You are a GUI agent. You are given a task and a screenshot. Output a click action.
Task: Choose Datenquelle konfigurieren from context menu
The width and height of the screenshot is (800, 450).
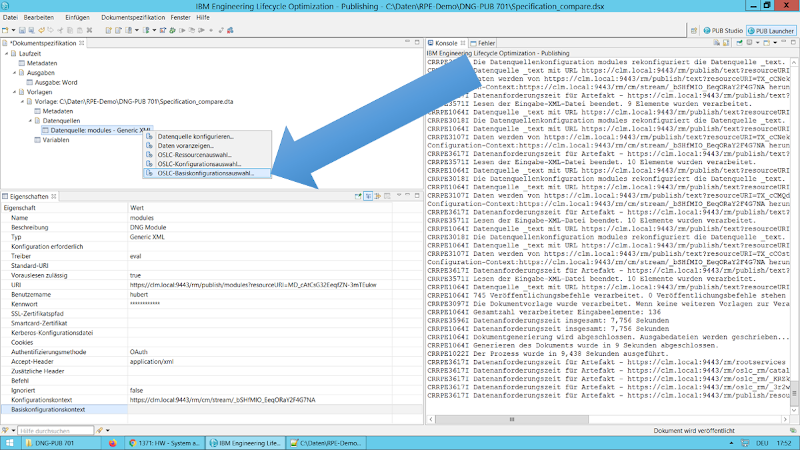(x=195, y=136)
